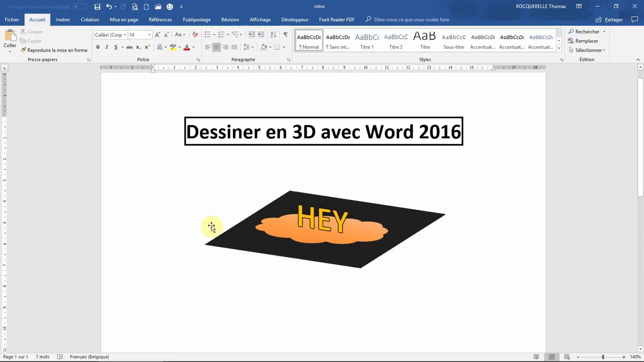Screen dimensions: 644x362
Task: Align text to the left
Action: 207,47
